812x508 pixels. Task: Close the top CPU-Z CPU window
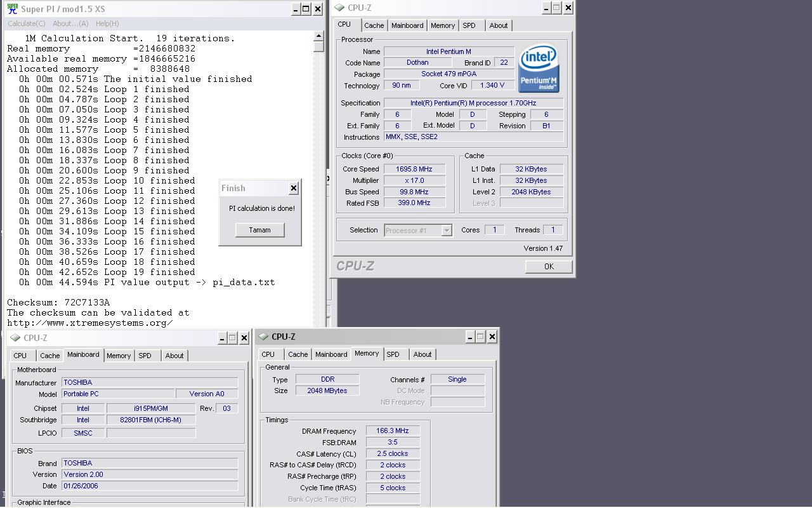pyautogui.click(x=568, y=8)
